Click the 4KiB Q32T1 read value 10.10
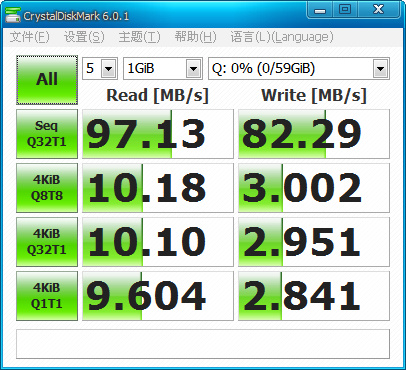406x370 pixels. pos(158,242)
